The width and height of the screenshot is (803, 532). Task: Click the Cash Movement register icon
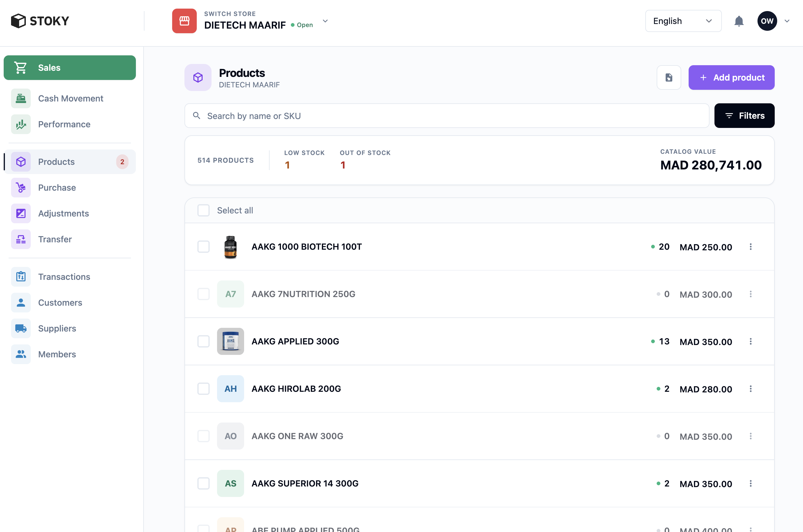click(21, 98)
